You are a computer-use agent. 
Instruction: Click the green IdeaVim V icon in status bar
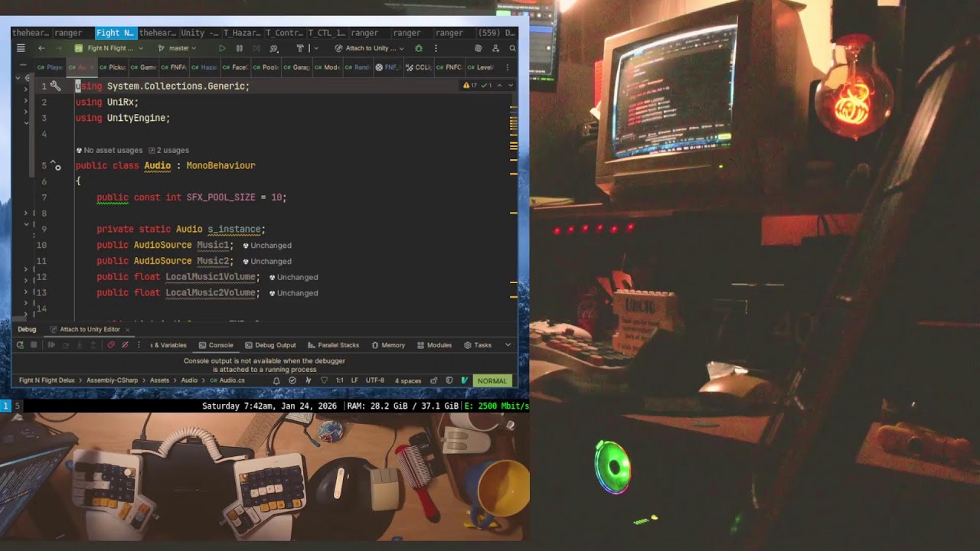coord(464,380)
